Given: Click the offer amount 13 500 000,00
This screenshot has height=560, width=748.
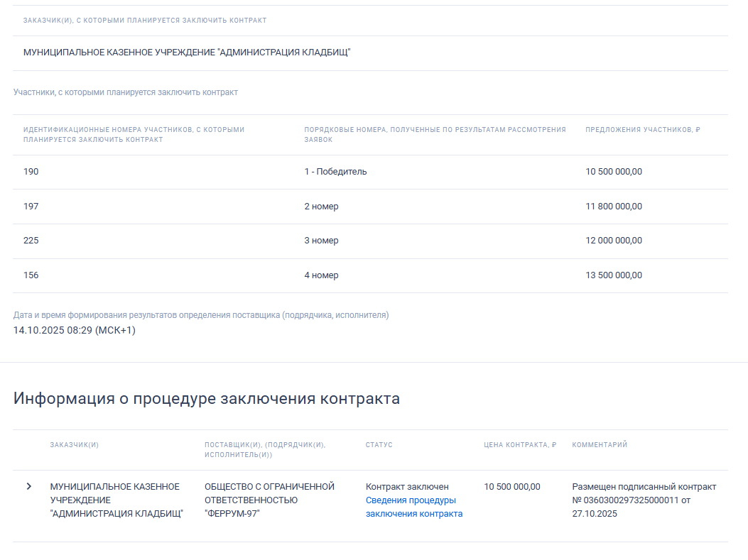Looking at the screenshot, I should pos(613,275).
